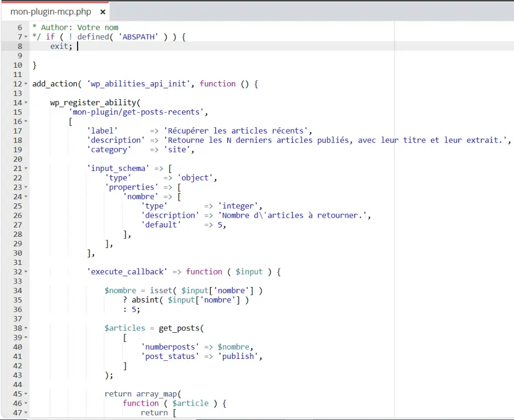Image resolution: width=514 pixels, height=420 pixels.
Task: Click the 'site' category value
Action: [x=177, y=149]
